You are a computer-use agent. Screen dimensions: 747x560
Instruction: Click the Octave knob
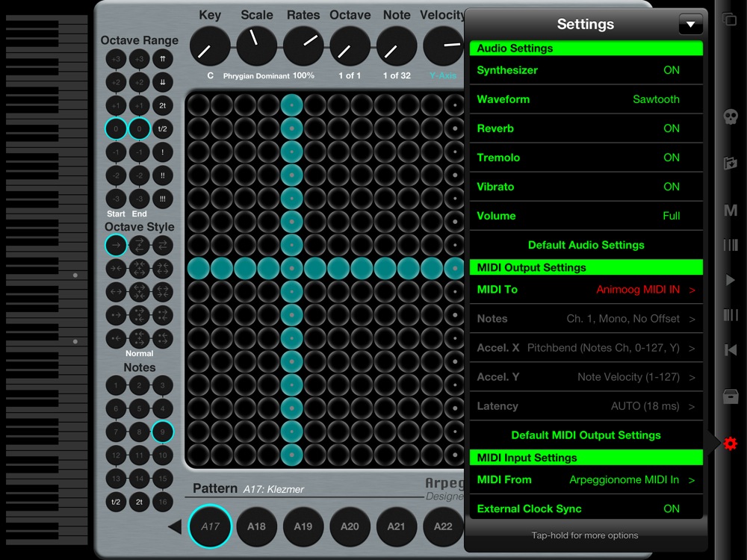350,46
